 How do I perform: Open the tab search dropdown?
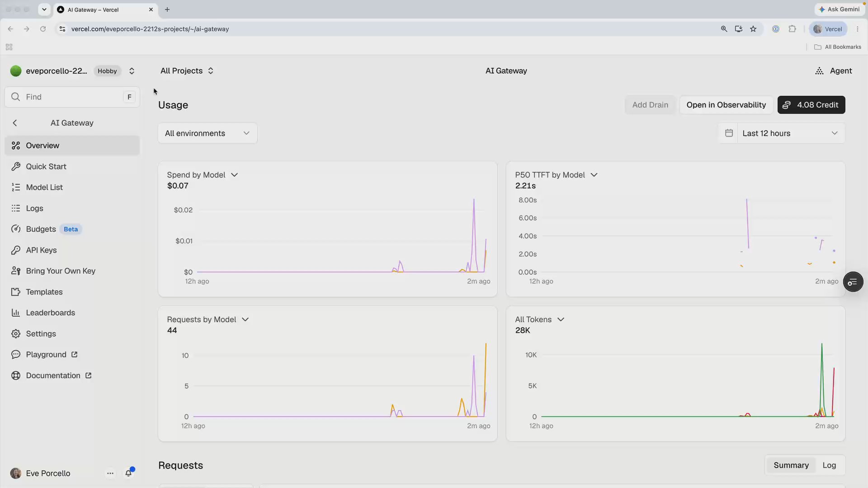[x=44, y=9]
